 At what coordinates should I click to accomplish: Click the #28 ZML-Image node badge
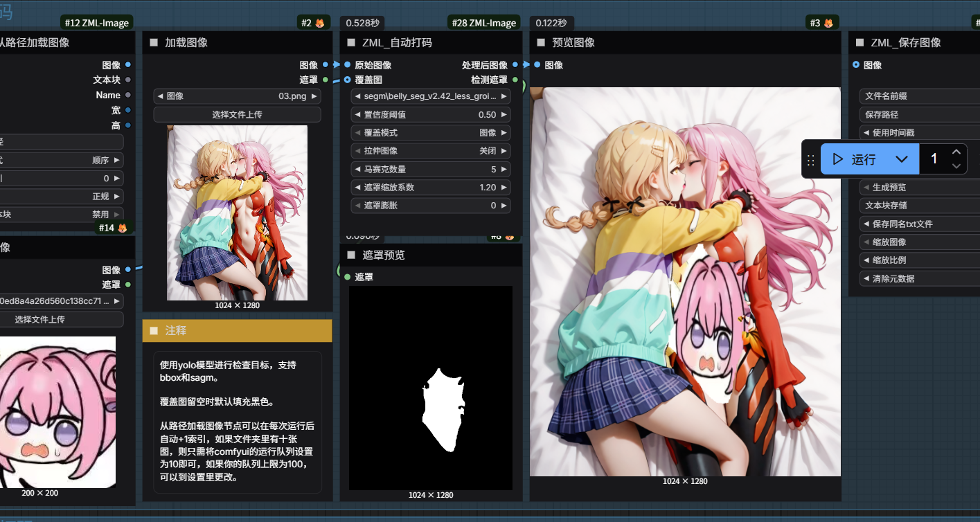(x=484, y=23)
